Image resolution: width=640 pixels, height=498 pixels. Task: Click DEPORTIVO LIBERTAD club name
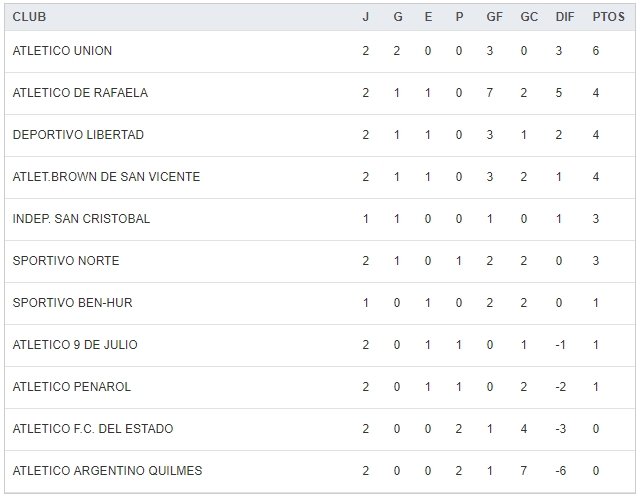[78, 135]
